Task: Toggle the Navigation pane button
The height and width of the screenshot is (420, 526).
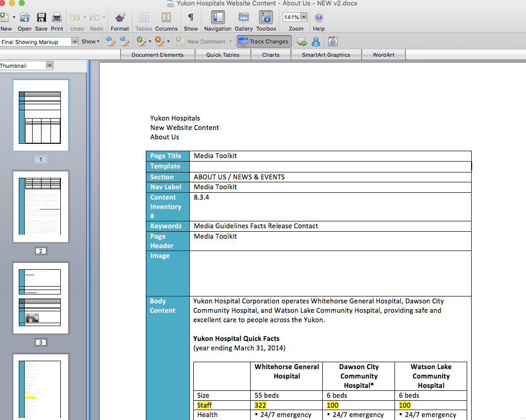Action: (x=218, y=17)
